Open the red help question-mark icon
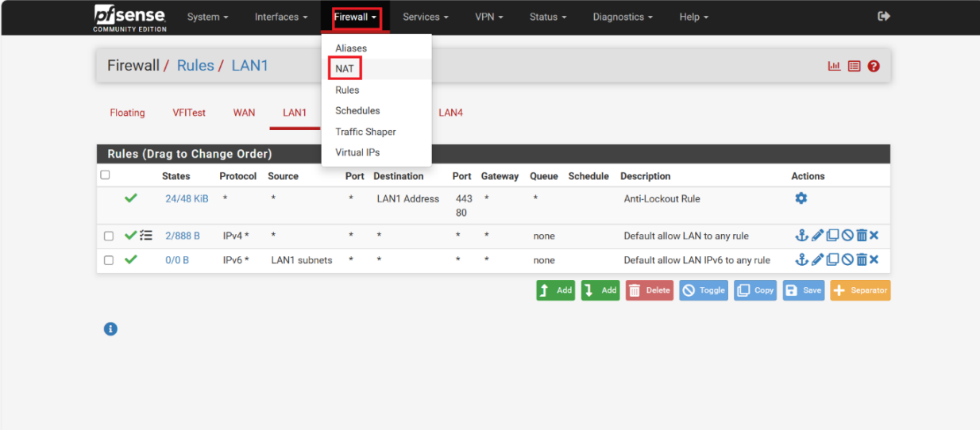 coord(874,66)
